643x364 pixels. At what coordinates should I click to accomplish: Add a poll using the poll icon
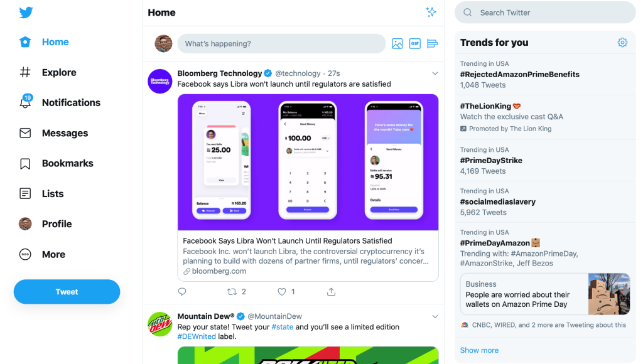click(432, 43)
